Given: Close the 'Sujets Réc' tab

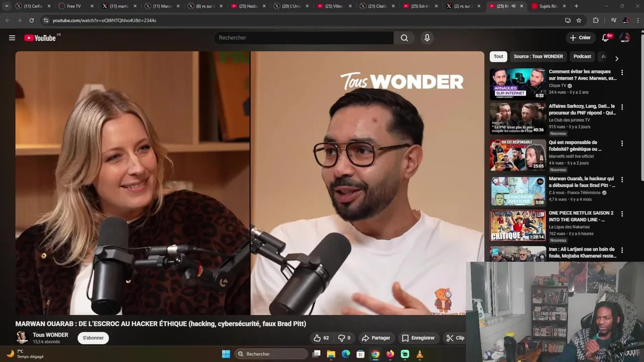Looking at the screenshot, I should 563,6.
